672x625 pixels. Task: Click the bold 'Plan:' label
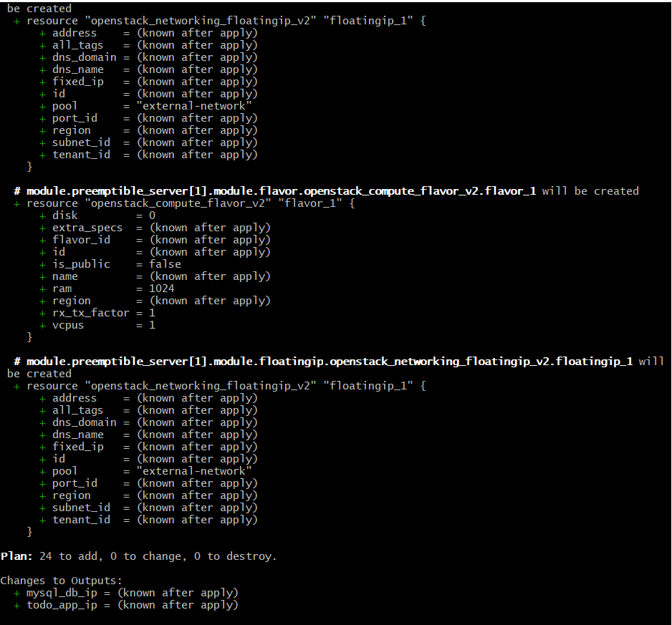[16, 556]
